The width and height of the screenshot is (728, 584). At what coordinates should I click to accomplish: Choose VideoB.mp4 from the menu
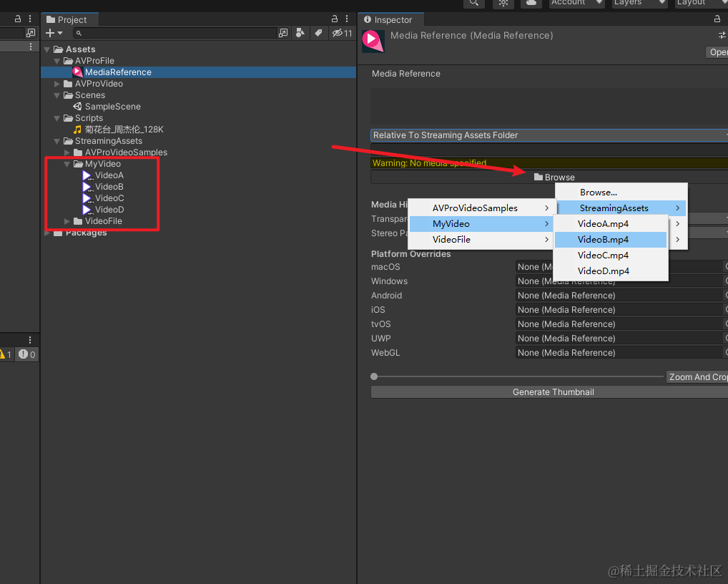click(x=611, y=240)
